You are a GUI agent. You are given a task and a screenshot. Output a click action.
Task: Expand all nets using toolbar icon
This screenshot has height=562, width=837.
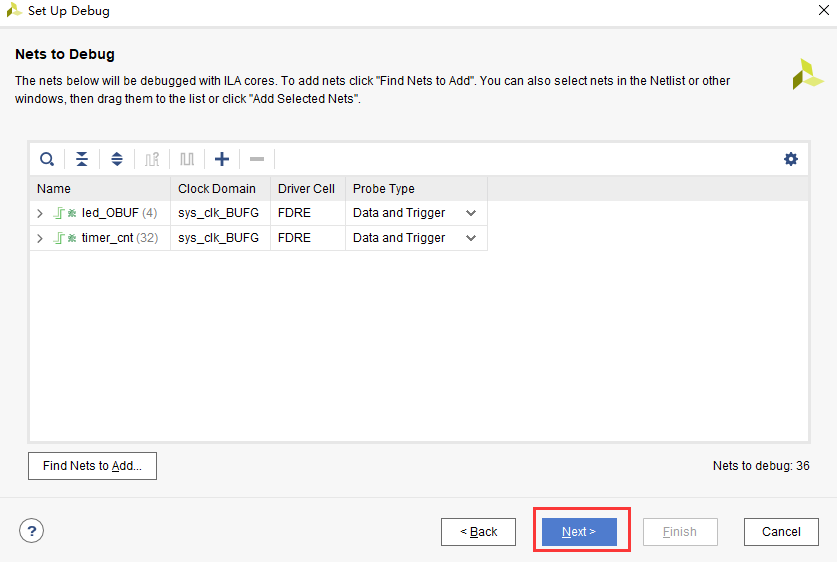(117, 159)
